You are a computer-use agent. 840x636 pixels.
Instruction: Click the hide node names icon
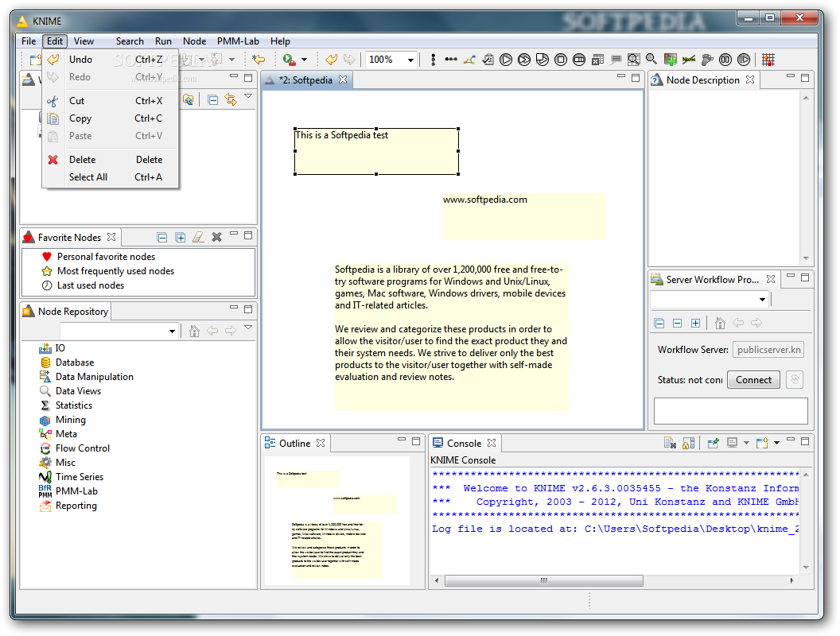pyautogui.click(x=689, y=60)
